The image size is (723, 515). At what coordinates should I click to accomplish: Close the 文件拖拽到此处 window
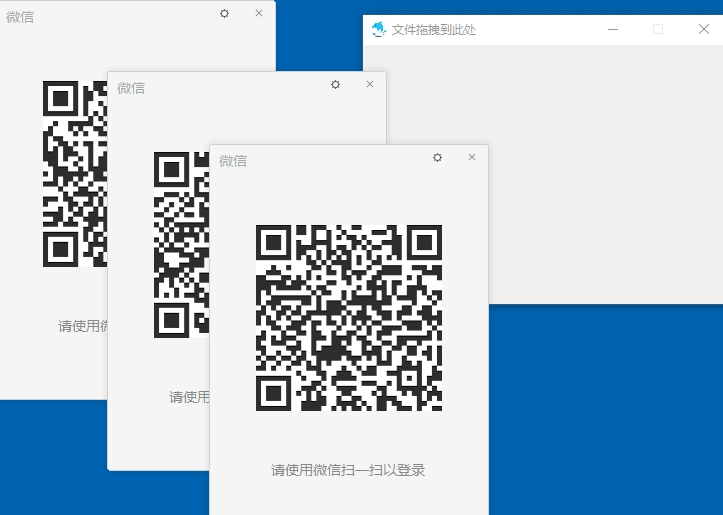coord(703,30)
